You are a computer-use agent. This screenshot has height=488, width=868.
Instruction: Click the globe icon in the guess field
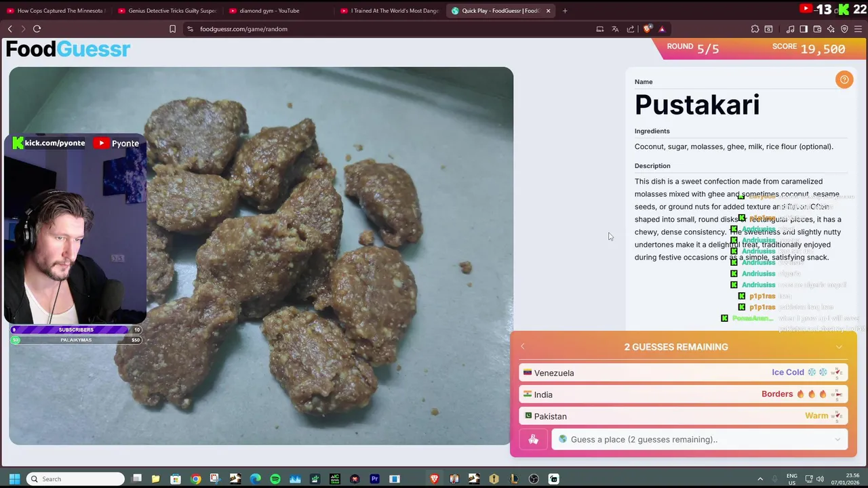pyautogui.click(x=562, y=439)
